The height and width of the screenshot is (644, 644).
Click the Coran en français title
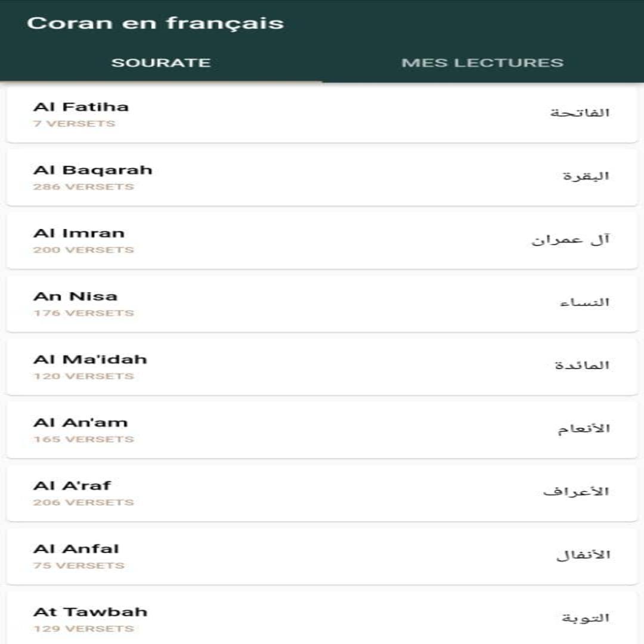pyautogui.click(x=155, y=23)
